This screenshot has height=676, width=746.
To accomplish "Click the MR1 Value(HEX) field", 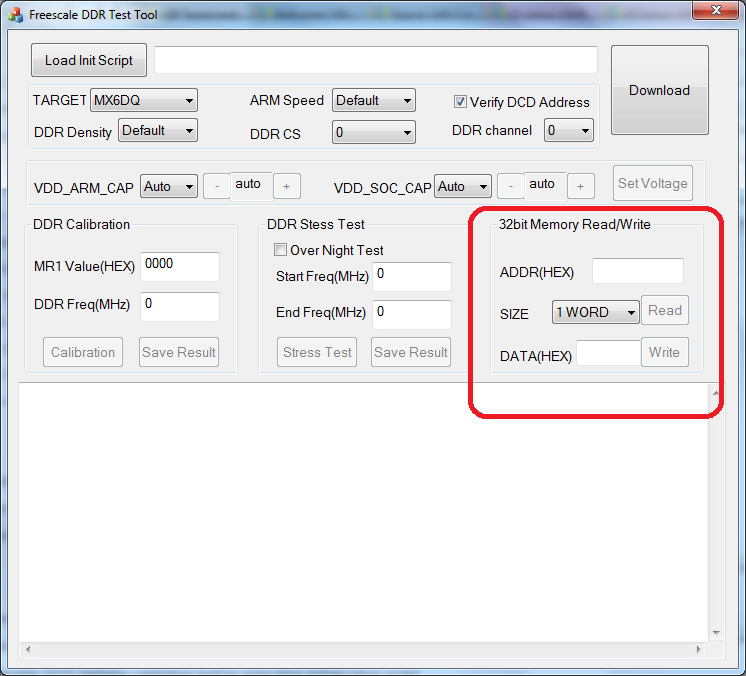I will pyautogui.click(x=180, y=266).
